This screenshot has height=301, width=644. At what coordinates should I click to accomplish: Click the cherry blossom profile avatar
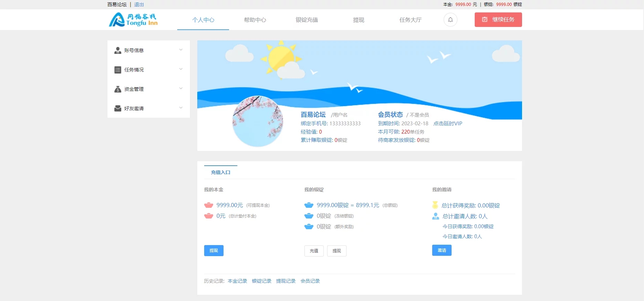coord(258,121)
